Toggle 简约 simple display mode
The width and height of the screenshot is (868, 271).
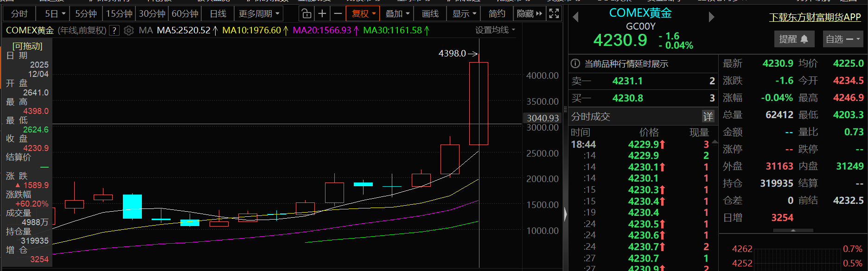point(497,14)
